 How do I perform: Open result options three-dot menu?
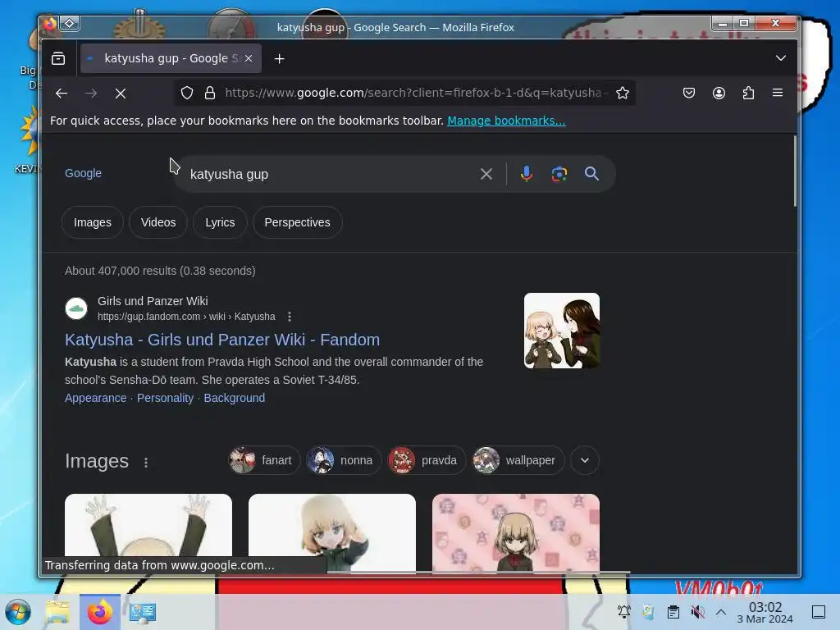tap(290, 317)
